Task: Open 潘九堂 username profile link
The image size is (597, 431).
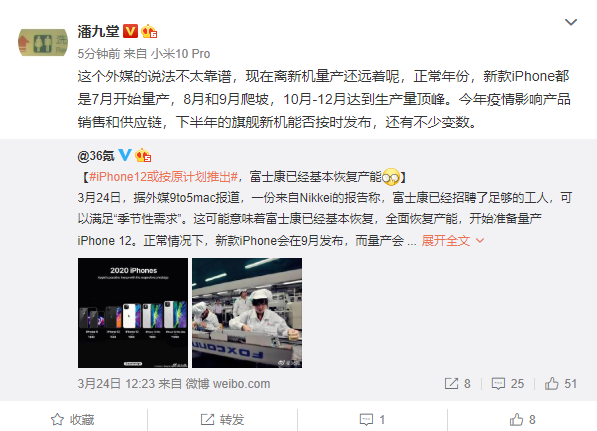Action: click(98, 32)
